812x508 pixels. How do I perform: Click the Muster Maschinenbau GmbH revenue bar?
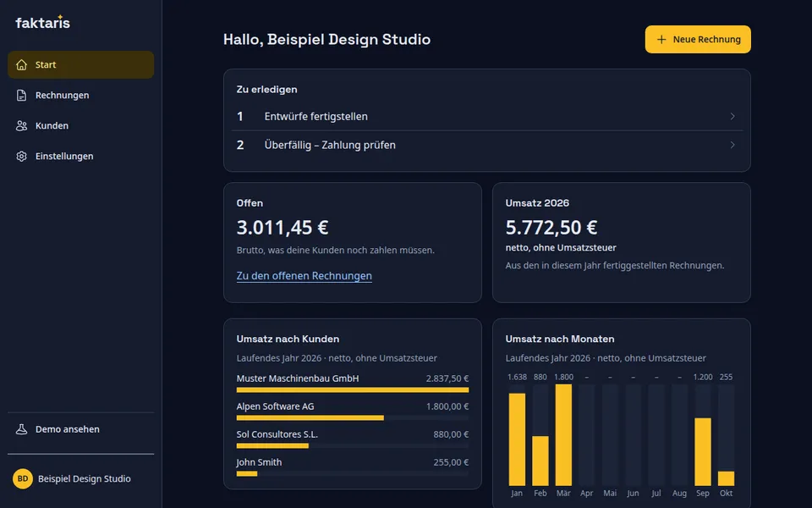(353, 389)
